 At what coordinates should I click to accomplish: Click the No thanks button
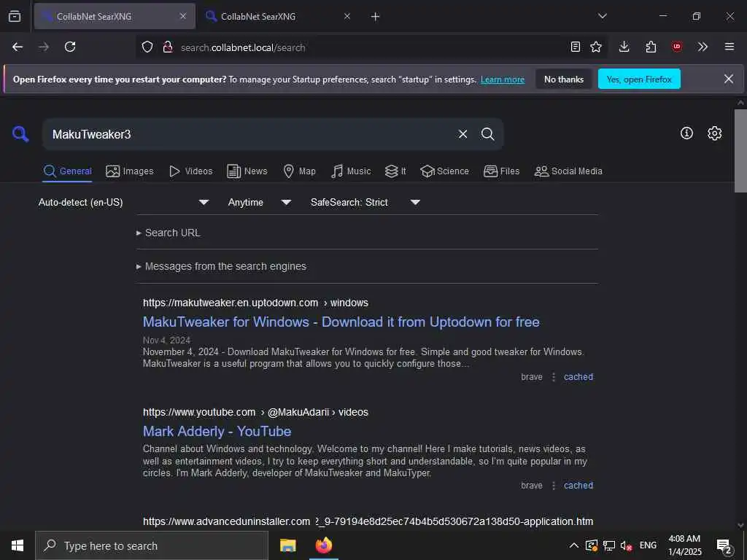pos(564,79)
